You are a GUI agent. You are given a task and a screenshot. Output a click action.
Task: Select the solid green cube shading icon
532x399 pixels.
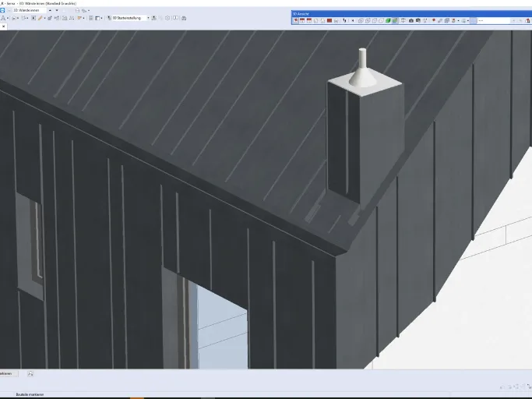coord(388,21)
